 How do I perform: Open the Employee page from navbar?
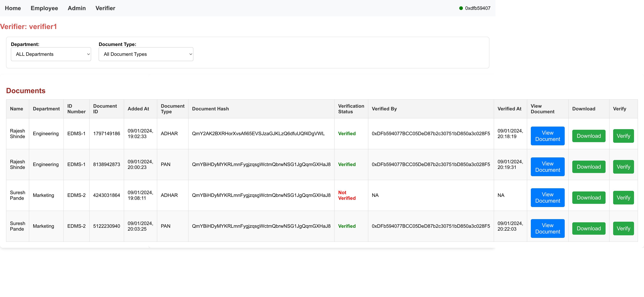(44, 8)
